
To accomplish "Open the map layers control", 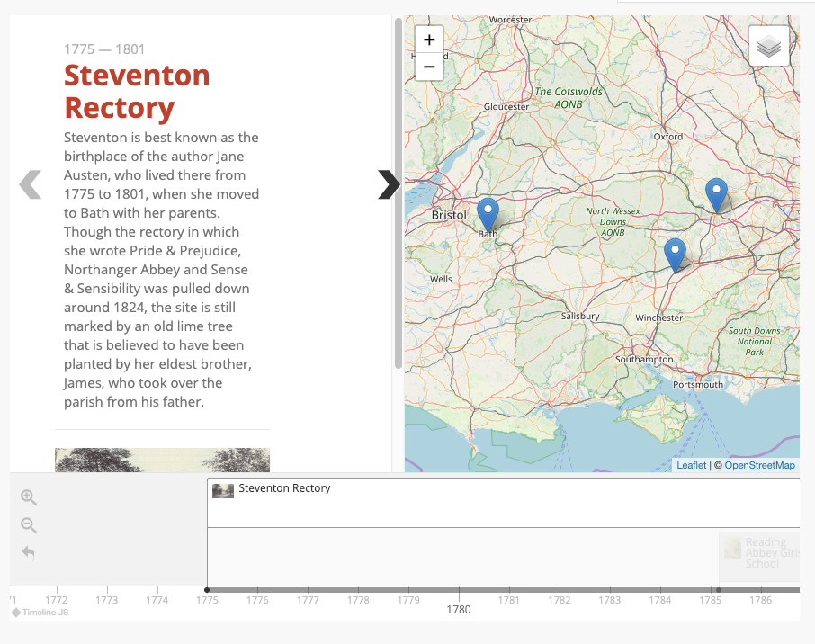I will (x=769, y=46).
